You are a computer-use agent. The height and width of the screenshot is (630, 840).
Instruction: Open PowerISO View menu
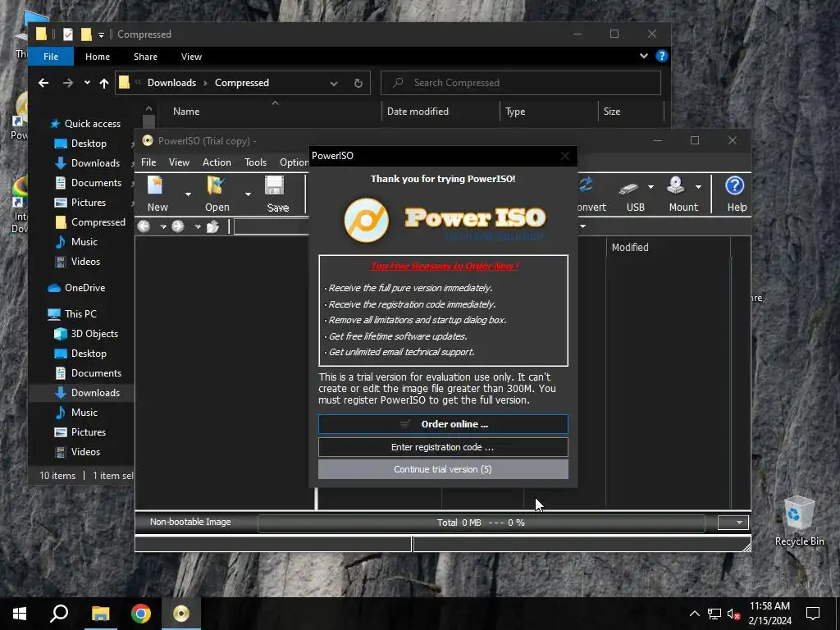pos(179,162)
